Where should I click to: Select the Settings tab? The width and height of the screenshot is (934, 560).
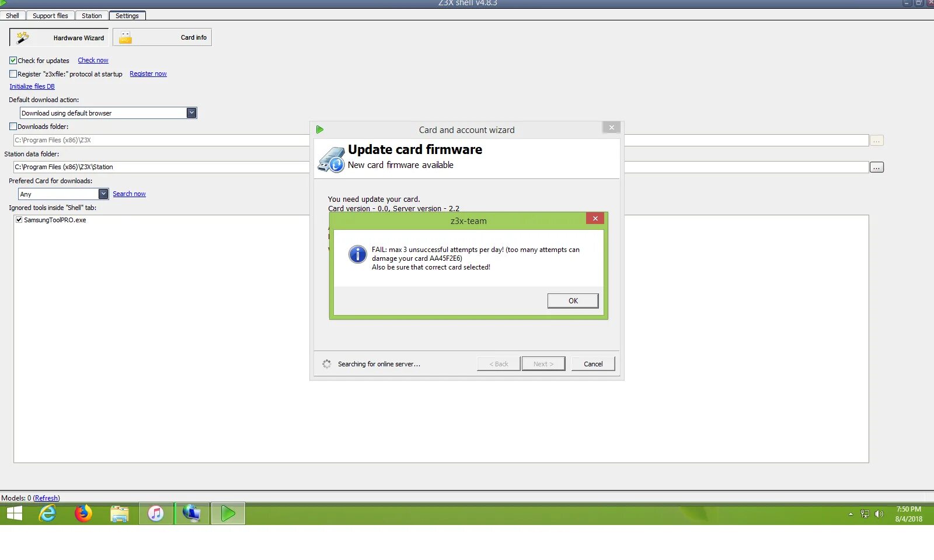coord(127,16)
